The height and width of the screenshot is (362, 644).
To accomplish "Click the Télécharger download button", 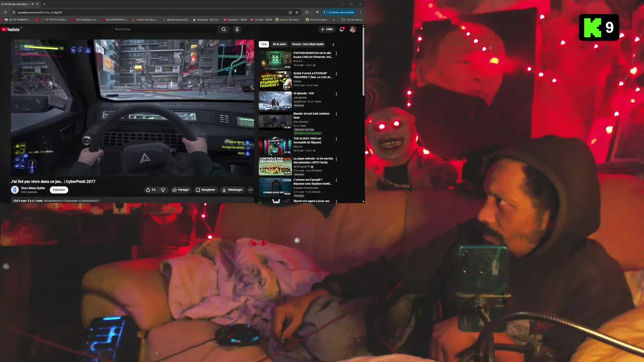I will [232, 190].
